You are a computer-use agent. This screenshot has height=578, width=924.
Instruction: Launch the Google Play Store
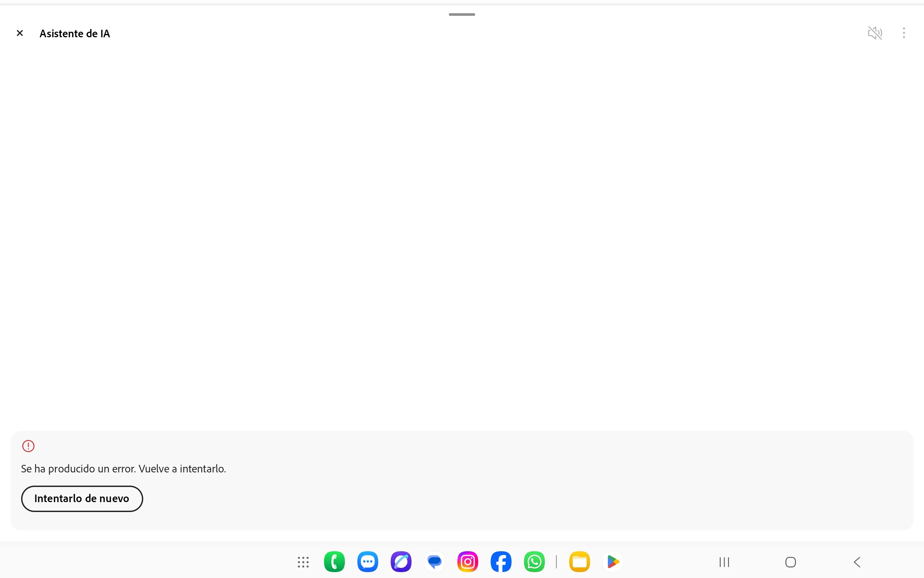tap(613, 562)
